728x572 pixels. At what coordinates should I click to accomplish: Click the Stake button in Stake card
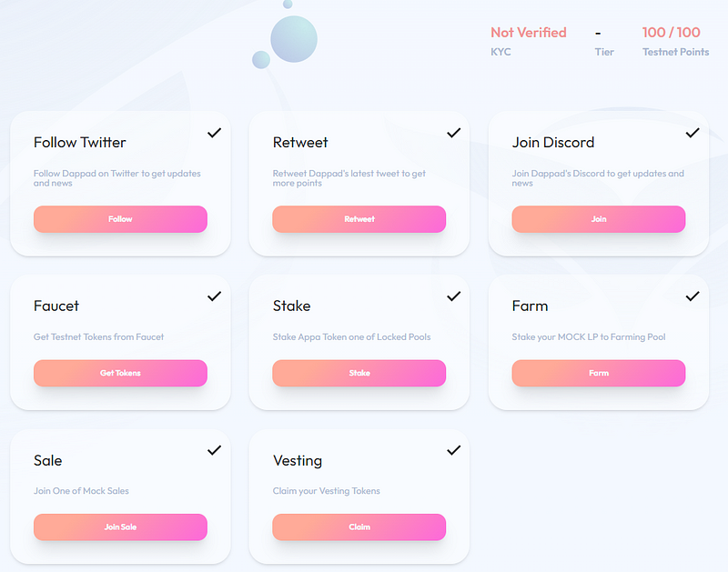[x=359, y=373]
